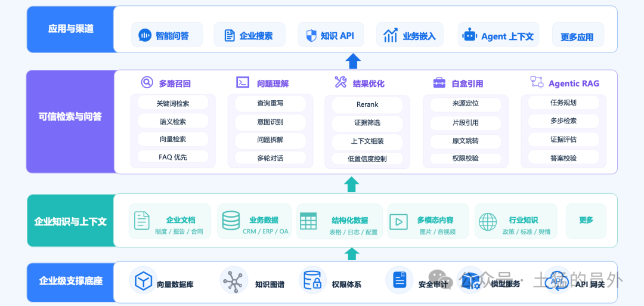Screen dimensions: 644x306
Task: Click the 权限体系 database lock icon
Action: point(312,280)
